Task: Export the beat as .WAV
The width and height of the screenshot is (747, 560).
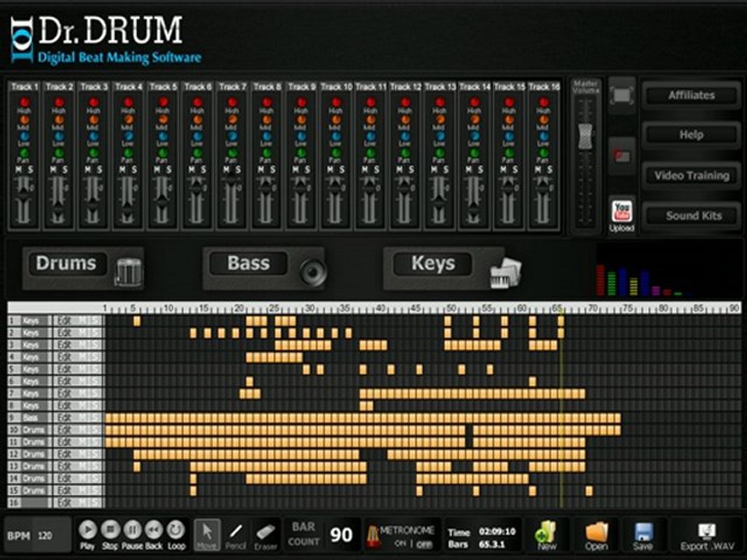Action: (707, 536)
